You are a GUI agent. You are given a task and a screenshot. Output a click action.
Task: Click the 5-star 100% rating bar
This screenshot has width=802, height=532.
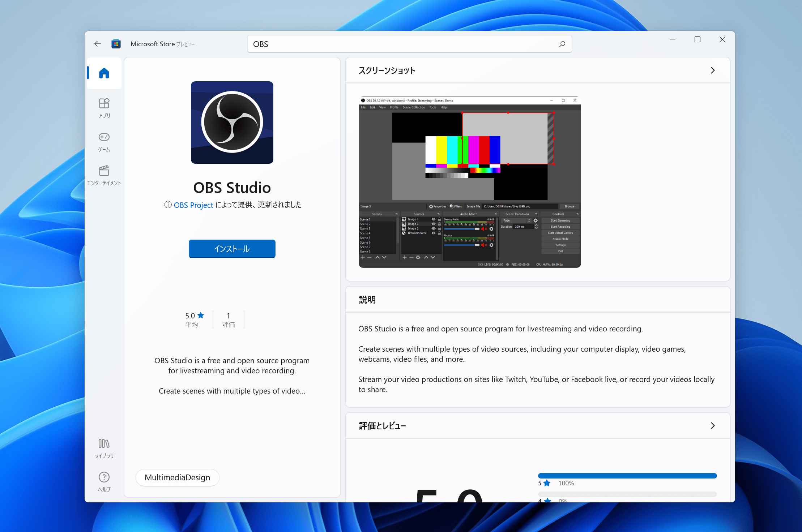coord(627,476)
